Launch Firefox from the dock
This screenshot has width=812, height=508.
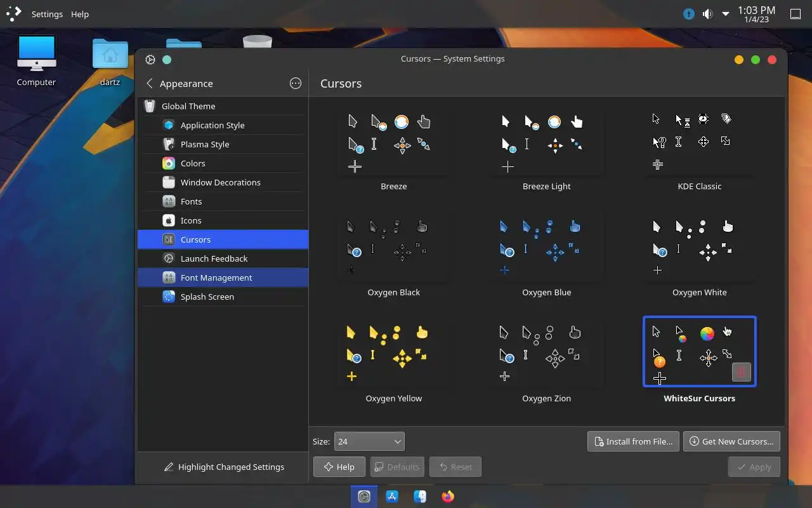pyautogui.click(x=448, y=497)
